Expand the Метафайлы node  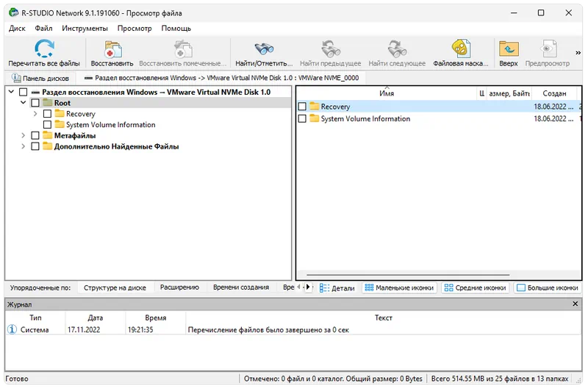pos(24,135)
